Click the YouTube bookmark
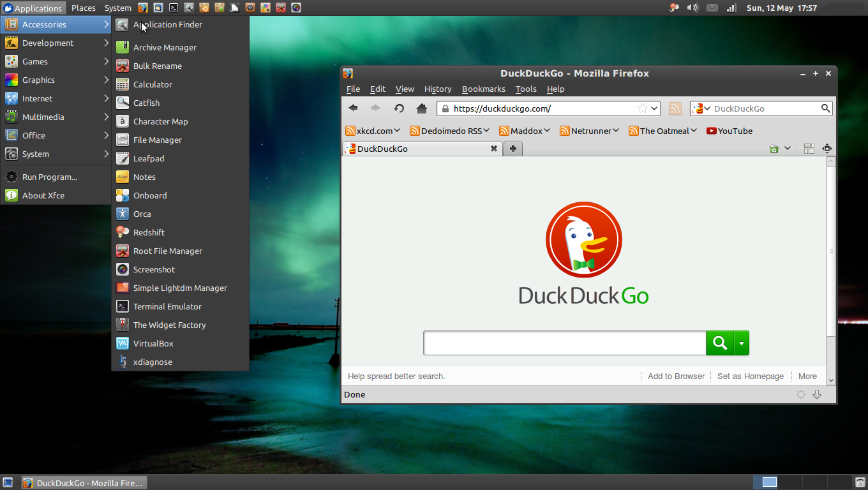The image size is (868, 490). (x=730, y=131)
